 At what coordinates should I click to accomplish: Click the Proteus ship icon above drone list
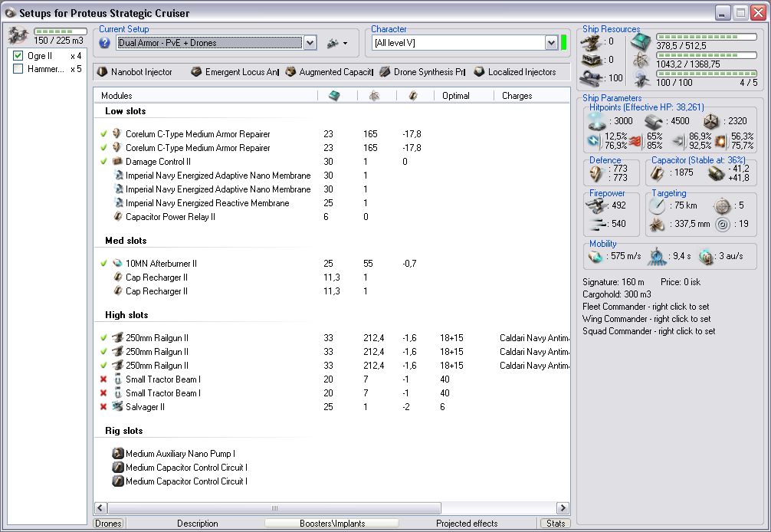pos(18,35)
